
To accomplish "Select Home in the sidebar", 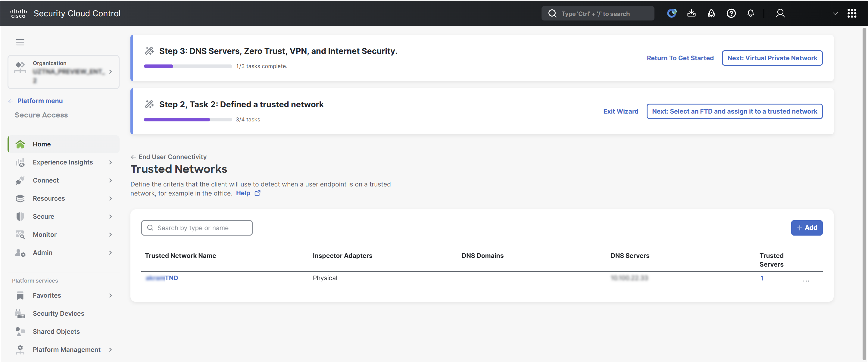I will click(64, 144).
